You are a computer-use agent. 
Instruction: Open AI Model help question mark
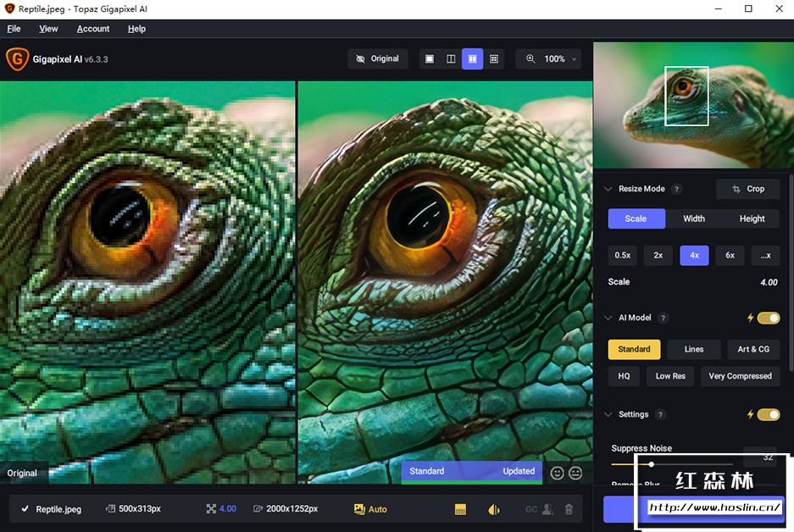[x=663, y=318]
